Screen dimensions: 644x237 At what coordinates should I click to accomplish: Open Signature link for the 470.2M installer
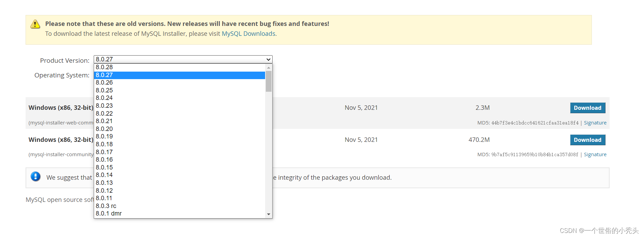[x=595, y=154]
